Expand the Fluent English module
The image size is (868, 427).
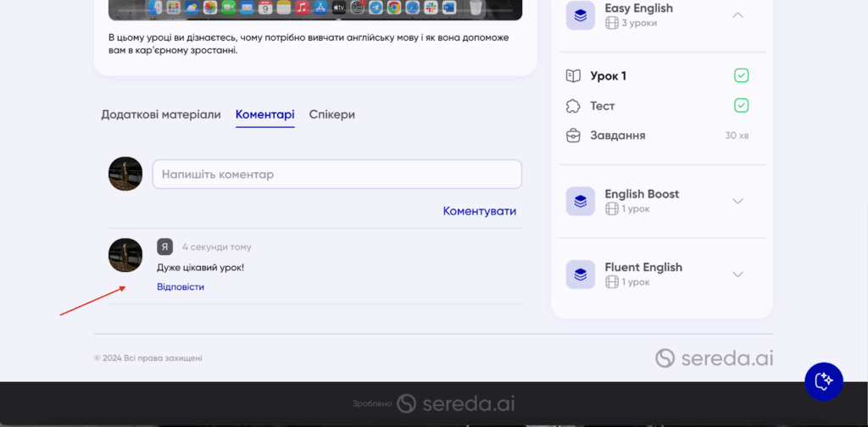(x=737, y=274)
